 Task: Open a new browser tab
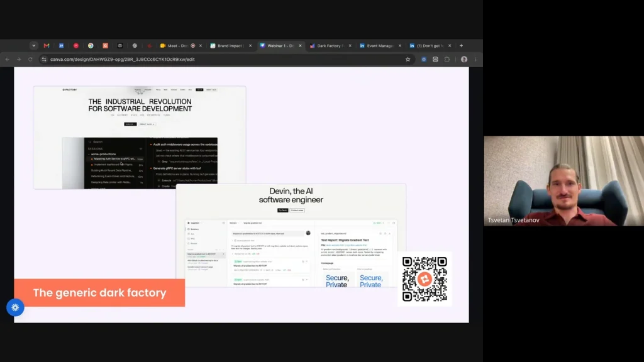461,45
